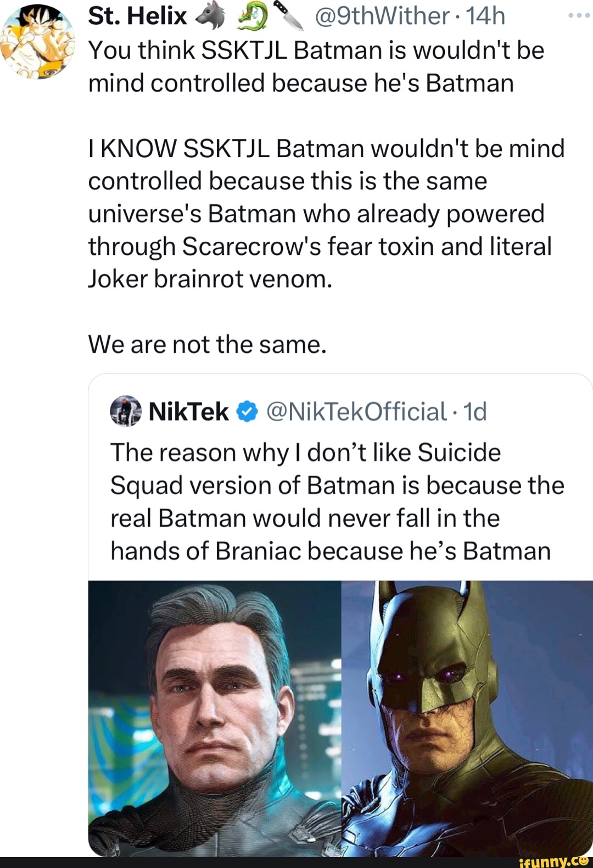The width and height of the screenshot is (593, 868).
Task: Visit the @9thWither handle
Action: click(x=382, y=16)
